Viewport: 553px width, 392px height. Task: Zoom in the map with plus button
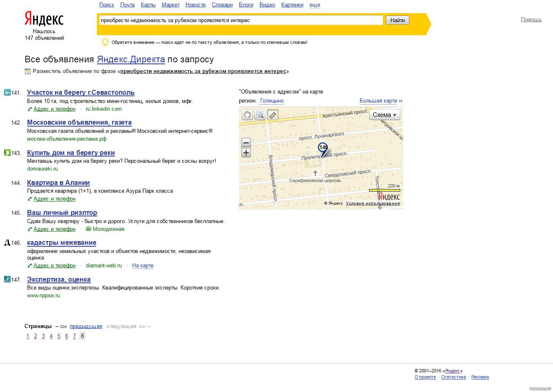246,153
